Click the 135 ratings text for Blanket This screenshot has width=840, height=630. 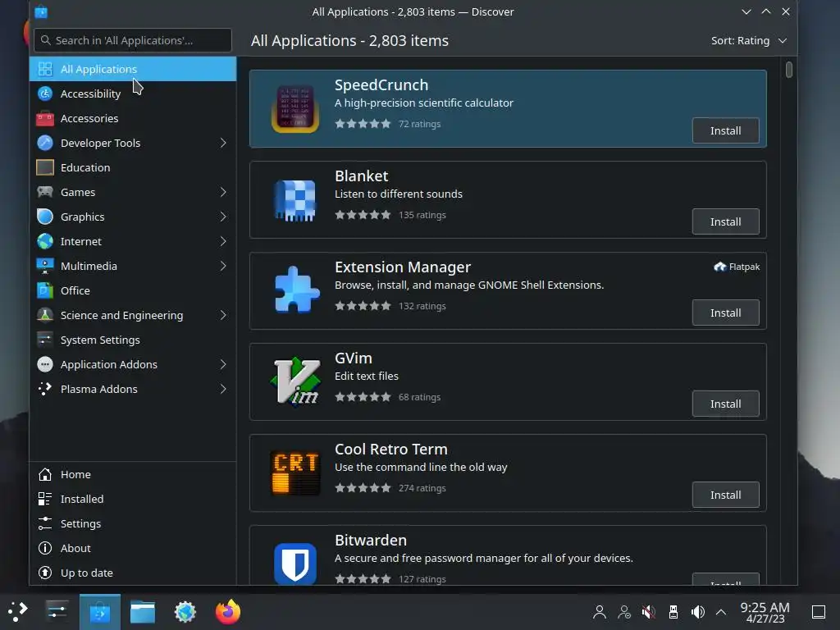click(422, 215)
